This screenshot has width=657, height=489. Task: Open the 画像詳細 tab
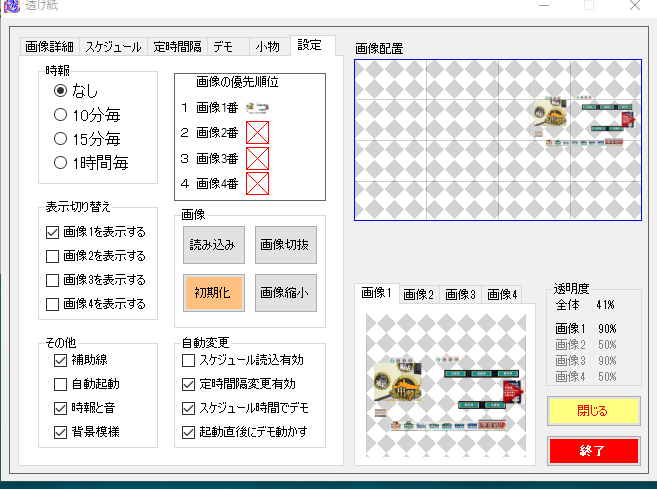coord(49,46)
